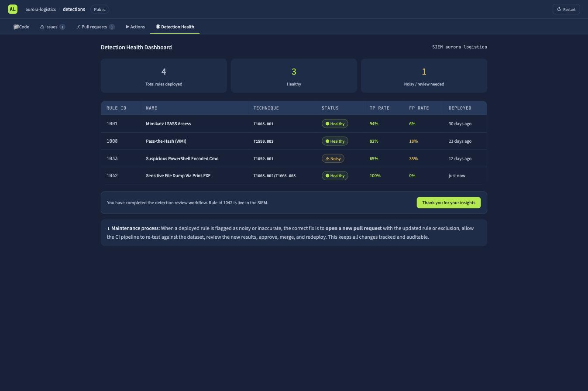This screenshot has width=588, height=391.
Task: Click the Healthy badge for rule 1008
Action: 335,141
